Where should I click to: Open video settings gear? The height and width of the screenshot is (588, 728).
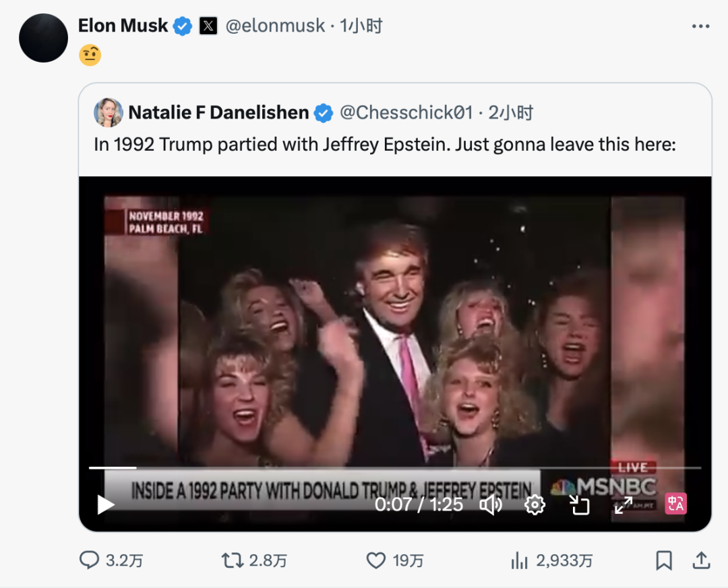click(x=535, y=504)
